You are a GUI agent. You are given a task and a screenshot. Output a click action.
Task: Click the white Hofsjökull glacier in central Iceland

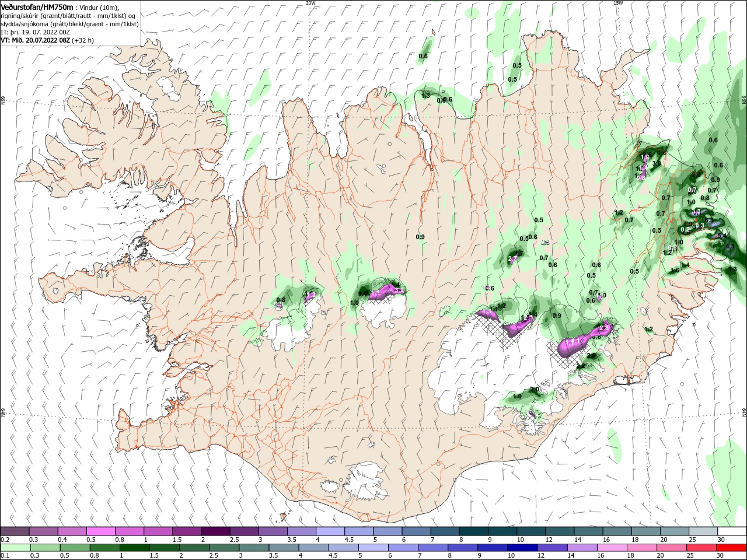coord(383,312)
